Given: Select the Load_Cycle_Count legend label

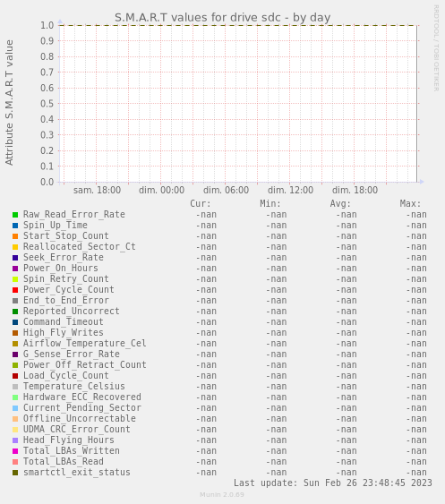Looking at the screenshot, I should 66,375.
